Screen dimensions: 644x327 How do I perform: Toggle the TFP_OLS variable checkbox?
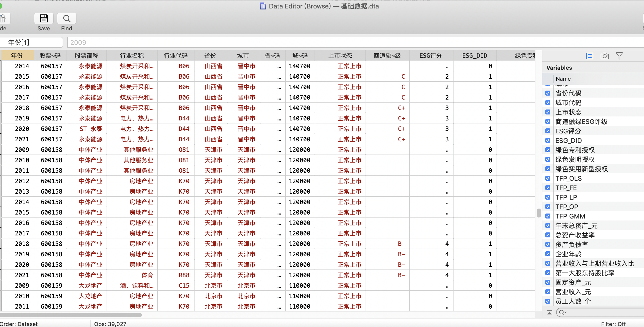548,178
